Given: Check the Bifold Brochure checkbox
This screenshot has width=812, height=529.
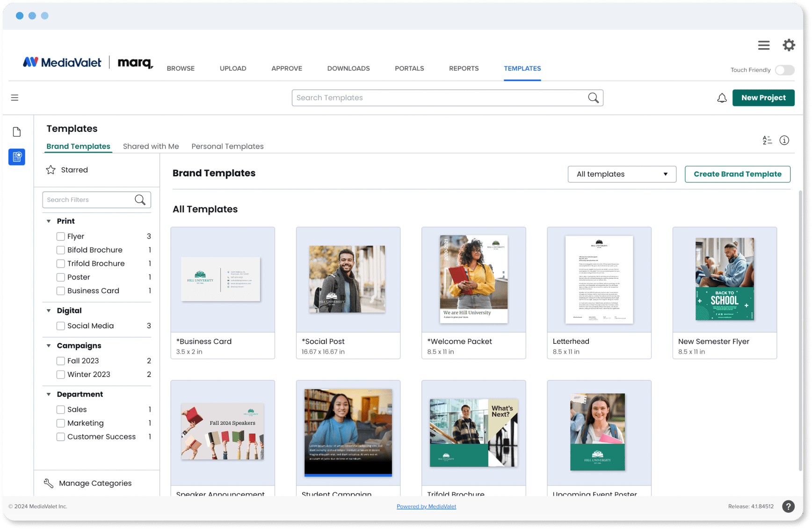Looking at the screenshot, I should [x=61, y=250].
